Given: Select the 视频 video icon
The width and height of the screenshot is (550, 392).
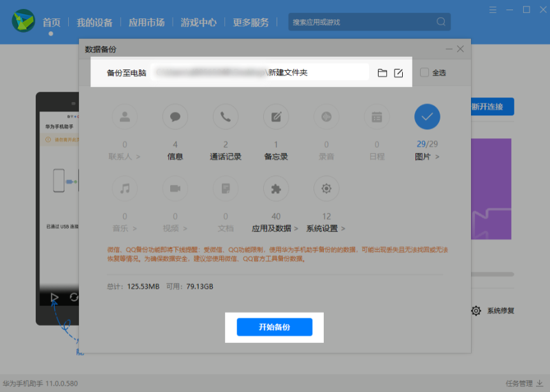Looking at the screenshot, I should (175, 189).
